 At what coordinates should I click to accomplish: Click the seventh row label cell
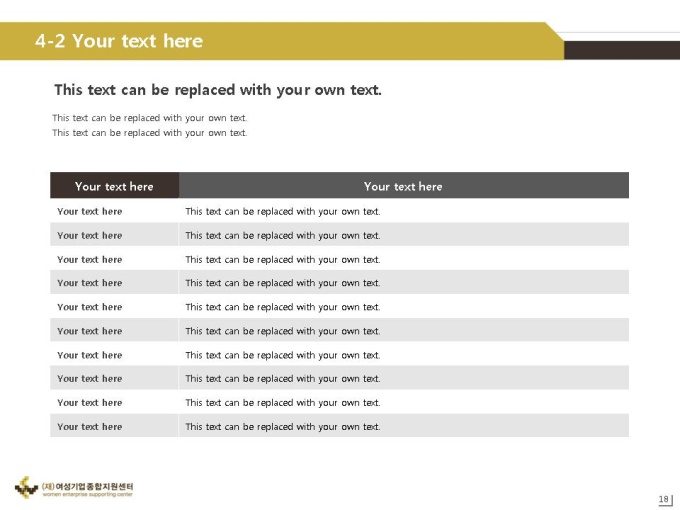tap(114, 354)
